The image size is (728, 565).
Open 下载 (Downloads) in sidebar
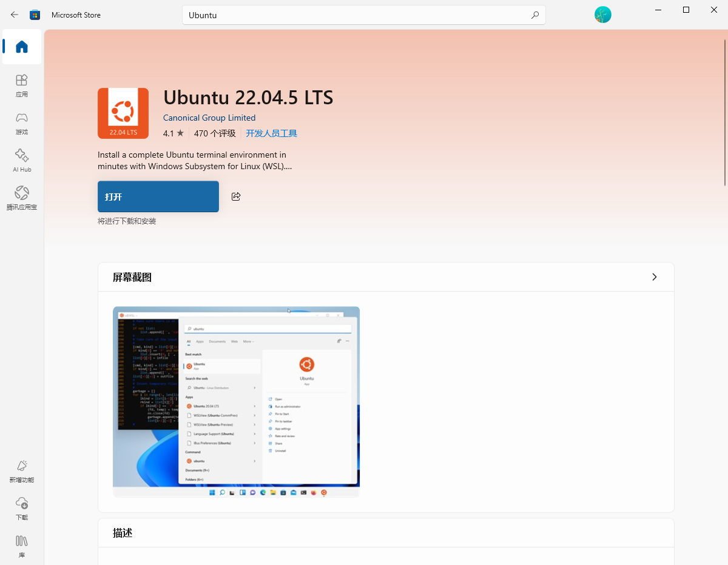(22, 509)
